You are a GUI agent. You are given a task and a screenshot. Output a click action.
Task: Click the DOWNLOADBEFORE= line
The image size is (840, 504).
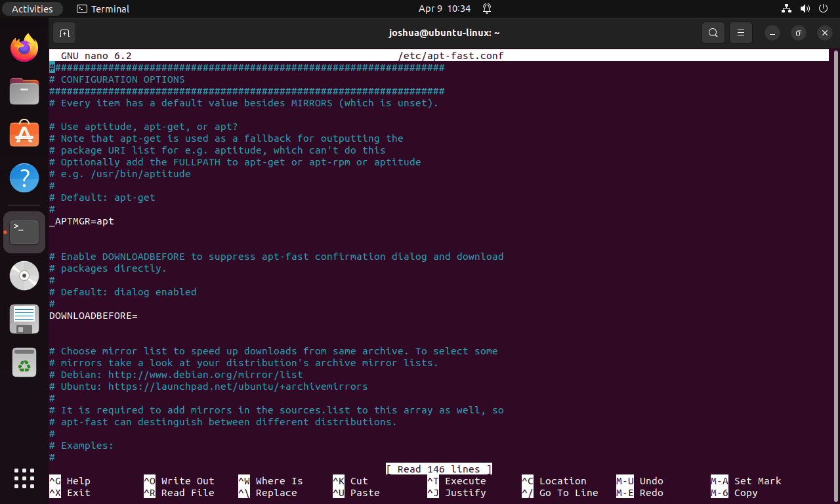[93, 316]
